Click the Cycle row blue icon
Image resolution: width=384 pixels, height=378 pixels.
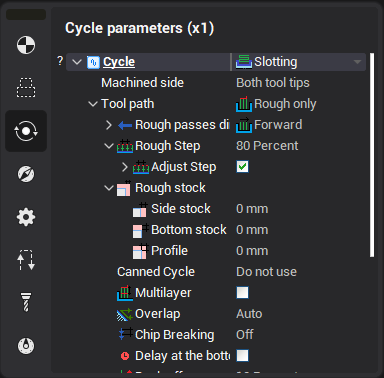tap(93, 62)
